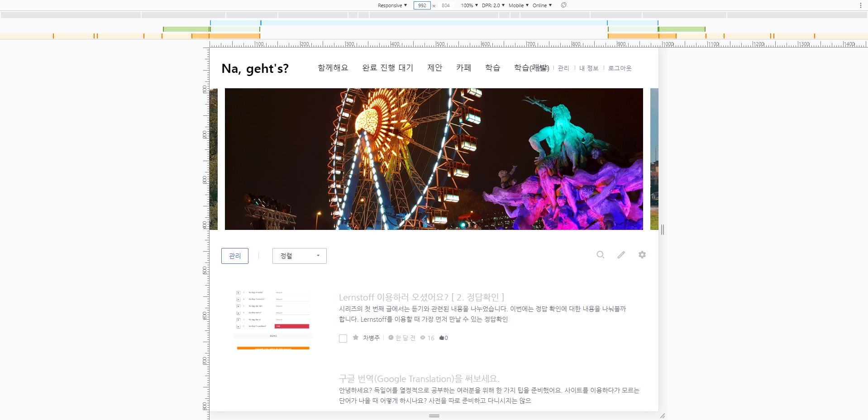Open the 함께해요 menu item
The height and width of the screenshot is (420, 868).
tap(333, 68)
